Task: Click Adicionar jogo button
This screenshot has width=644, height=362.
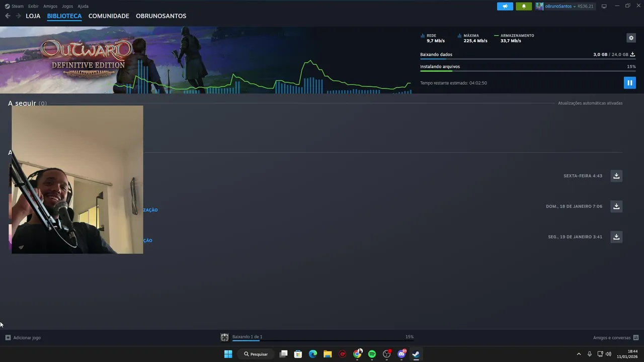Action: 23,337
